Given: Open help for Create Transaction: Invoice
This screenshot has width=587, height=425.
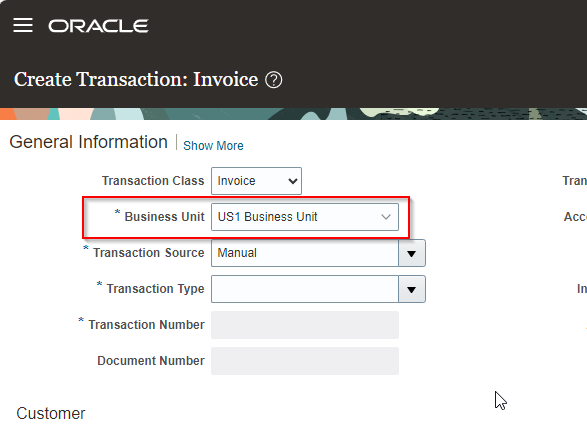Looking at the screenshot, I should pyautogui.click(x=274, y=80).
